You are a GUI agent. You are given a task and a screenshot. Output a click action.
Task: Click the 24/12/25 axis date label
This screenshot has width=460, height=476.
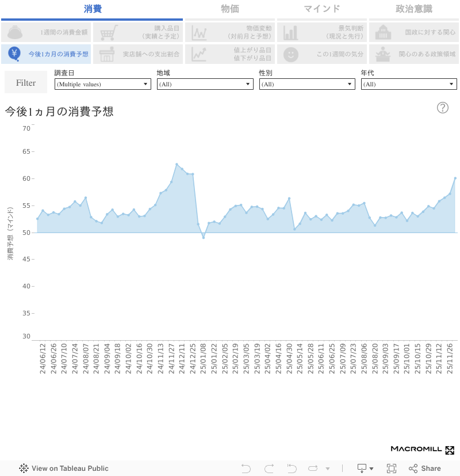pyautogui.click(x=193, y=359)
